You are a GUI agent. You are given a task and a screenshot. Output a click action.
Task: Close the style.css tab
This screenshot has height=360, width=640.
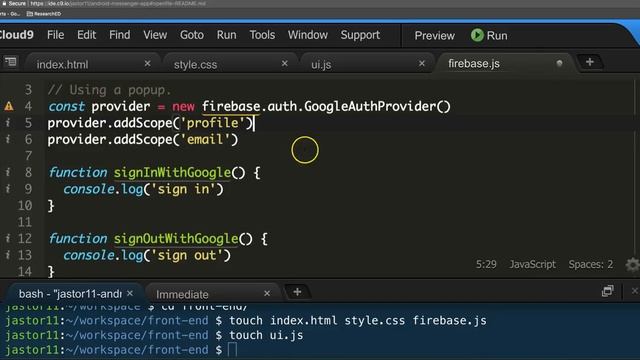284,64
